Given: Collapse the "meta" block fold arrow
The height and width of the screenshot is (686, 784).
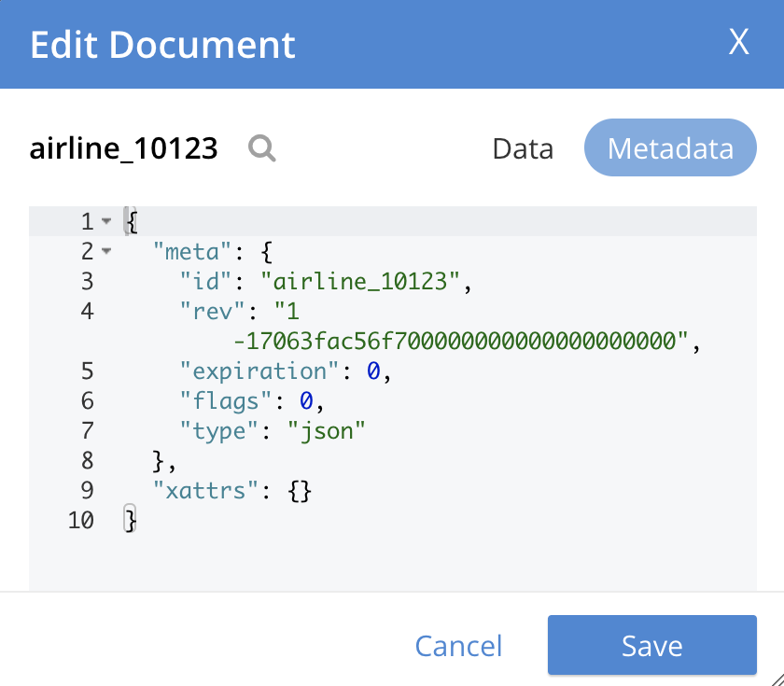Looking at the screenshot, I should coord(105,251).
